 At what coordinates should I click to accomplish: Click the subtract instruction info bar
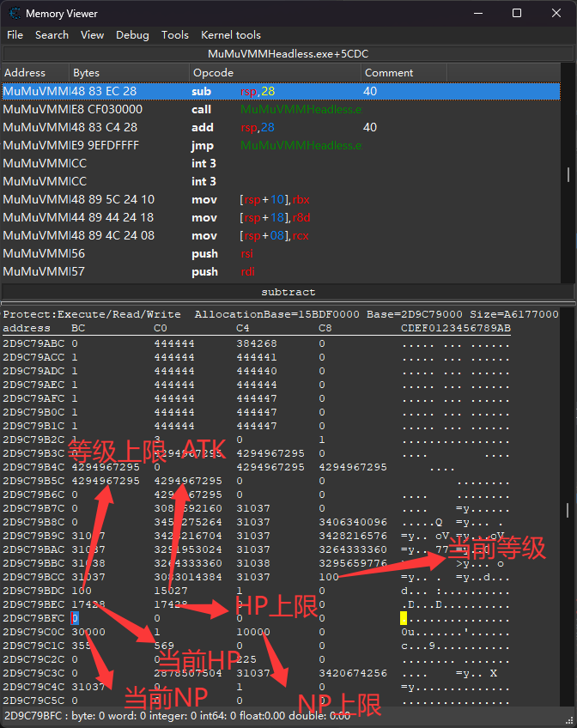click(x=288, y=292)
